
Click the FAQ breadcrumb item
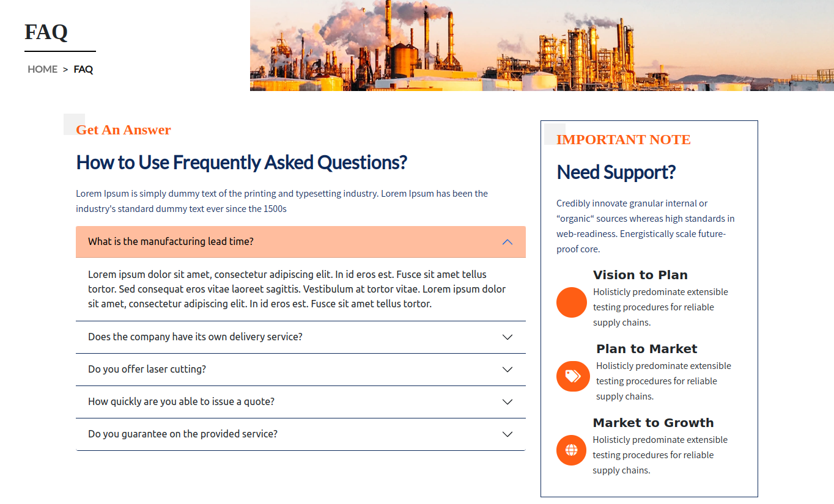coord(83,69)
